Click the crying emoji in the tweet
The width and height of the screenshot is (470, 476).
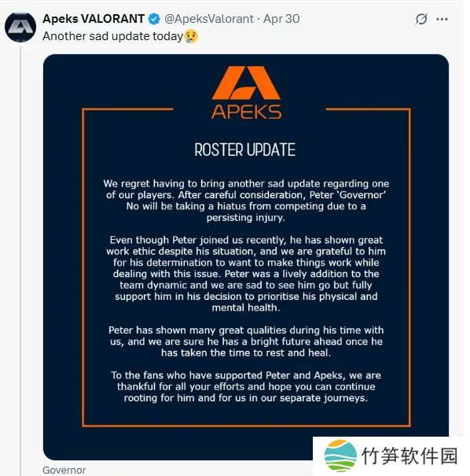pos(191,36)
